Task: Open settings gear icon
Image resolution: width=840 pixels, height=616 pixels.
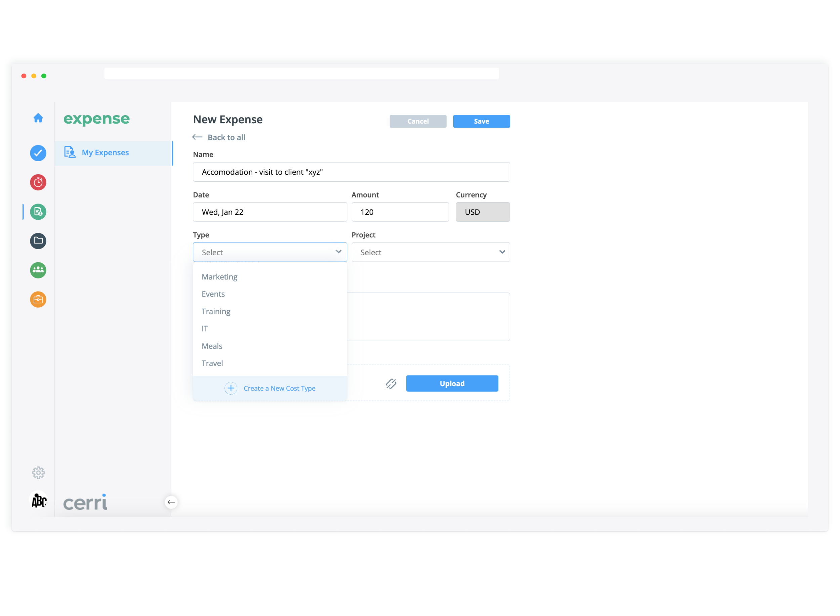Action: click(x=38, y=473)
